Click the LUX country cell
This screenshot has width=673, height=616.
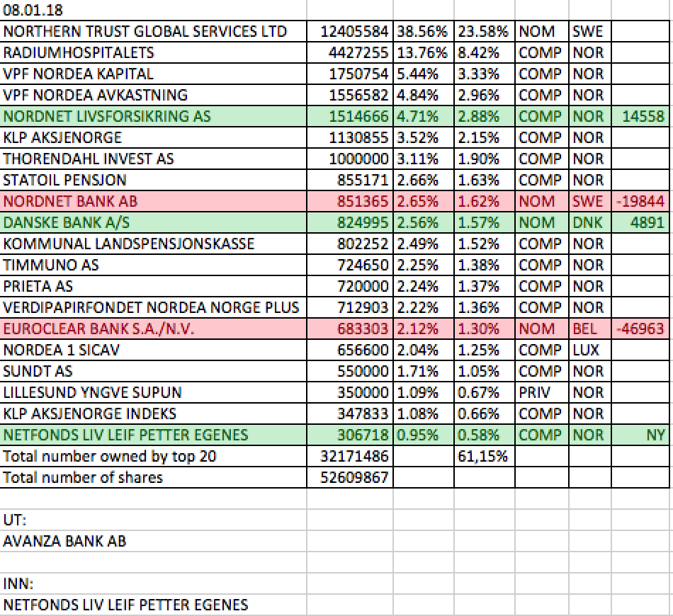click(x=590, y=350)
